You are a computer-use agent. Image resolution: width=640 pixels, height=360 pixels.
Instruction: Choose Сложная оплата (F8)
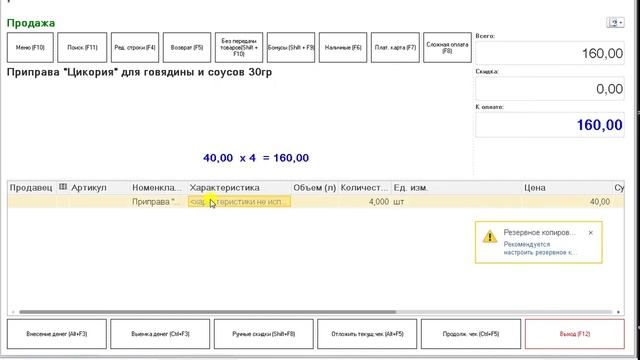pos(447,47)
